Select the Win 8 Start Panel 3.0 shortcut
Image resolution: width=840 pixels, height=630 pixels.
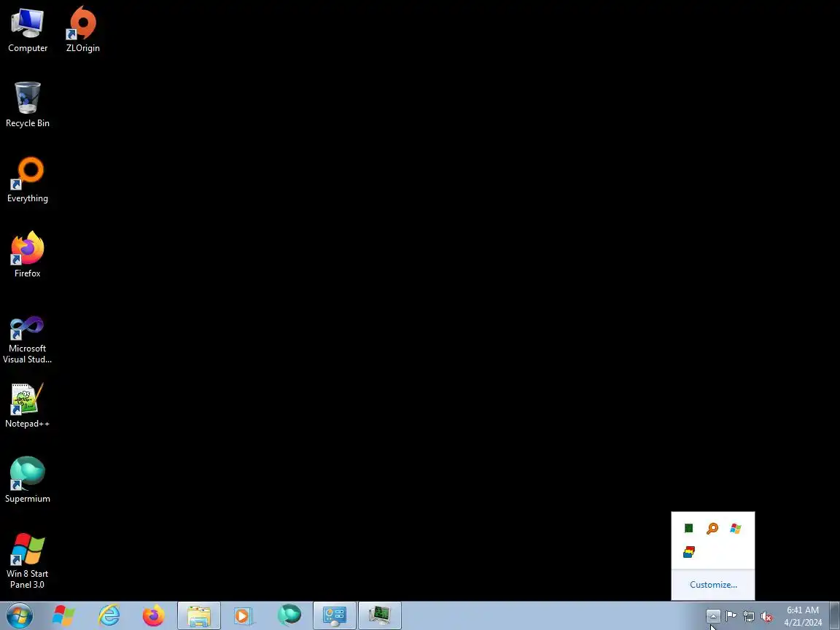point(27,561)
